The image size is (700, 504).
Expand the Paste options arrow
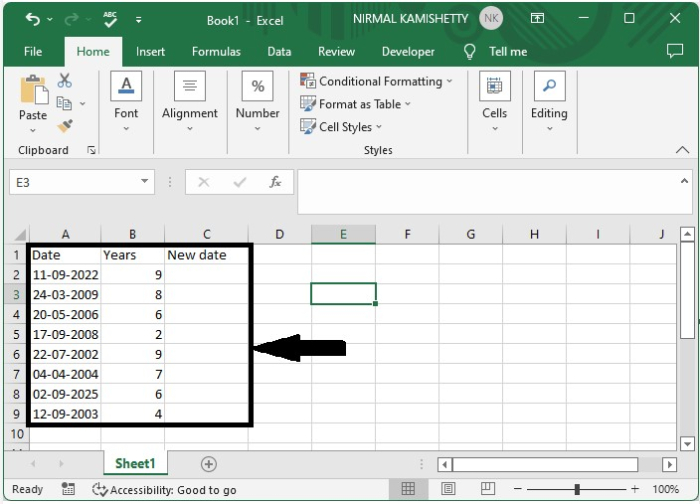[x=33, y=130]
